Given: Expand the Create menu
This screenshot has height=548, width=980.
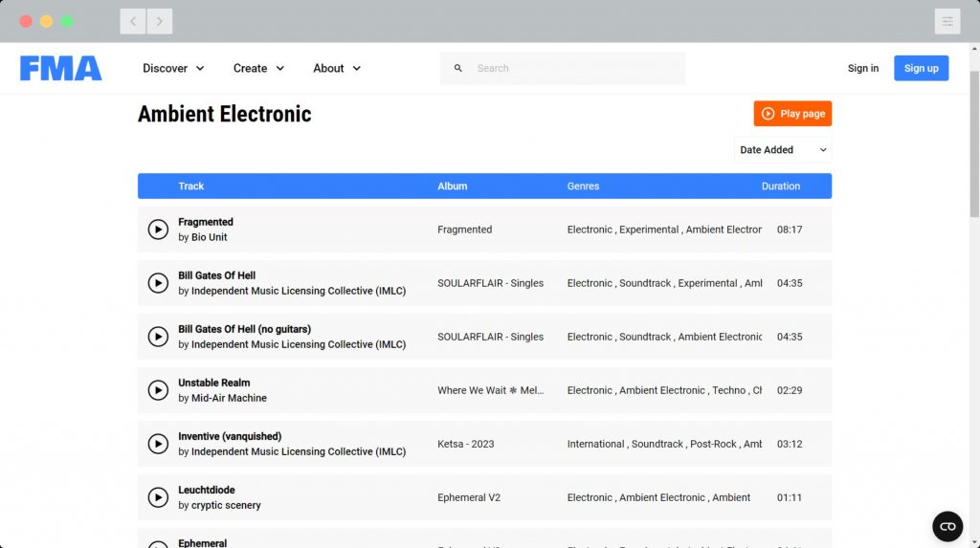Looking at the screenshot, I should (258, 69).
